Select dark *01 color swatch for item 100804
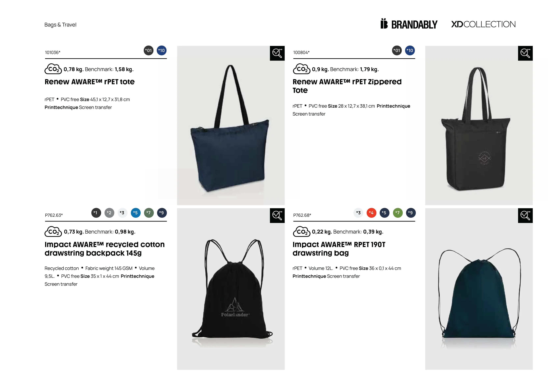 click(x=397, y=51)
